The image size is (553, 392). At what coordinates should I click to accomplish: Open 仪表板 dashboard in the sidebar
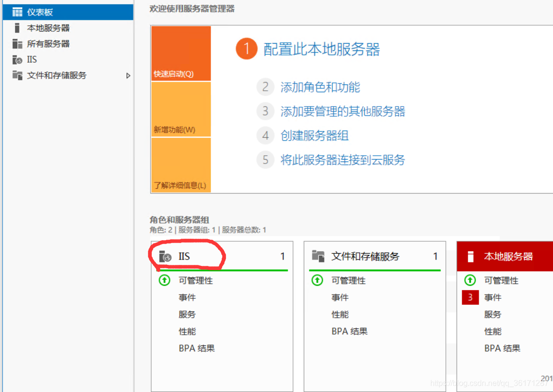tap(68, 12)
